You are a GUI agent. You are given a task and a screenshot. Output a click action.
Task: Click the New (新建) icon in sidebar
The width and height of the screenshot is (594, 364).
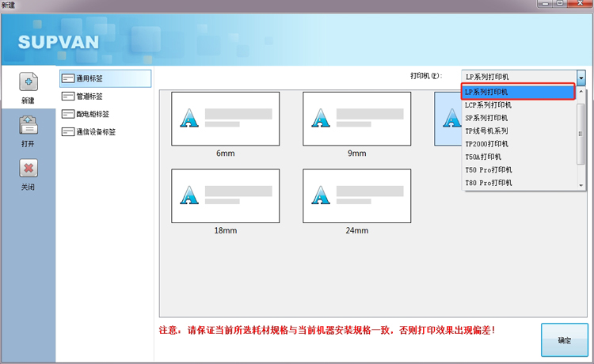click(28, 82)
